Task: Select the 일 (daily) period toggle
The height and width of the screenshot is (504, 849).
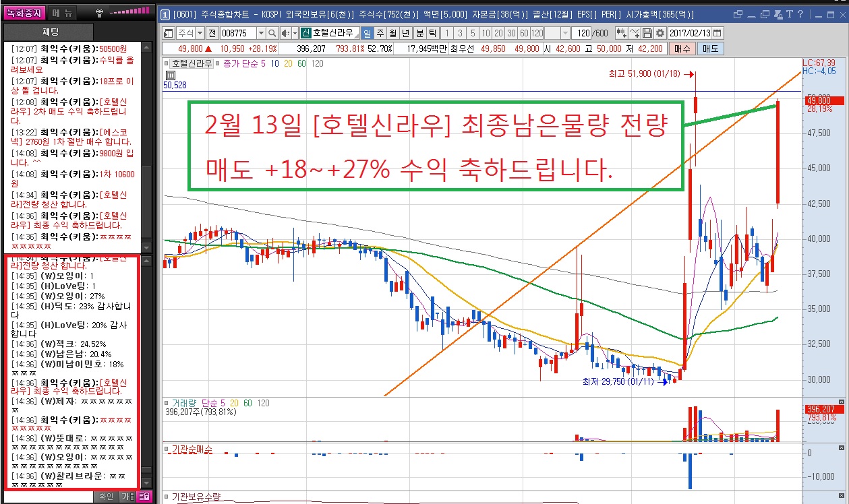Action: point(368,33)
